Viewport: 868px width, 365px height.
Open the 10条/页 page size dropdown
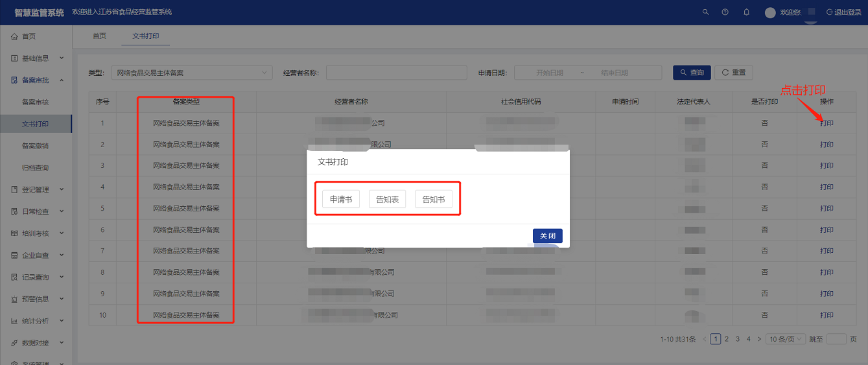pyautogui.click(x=786, y=339)
